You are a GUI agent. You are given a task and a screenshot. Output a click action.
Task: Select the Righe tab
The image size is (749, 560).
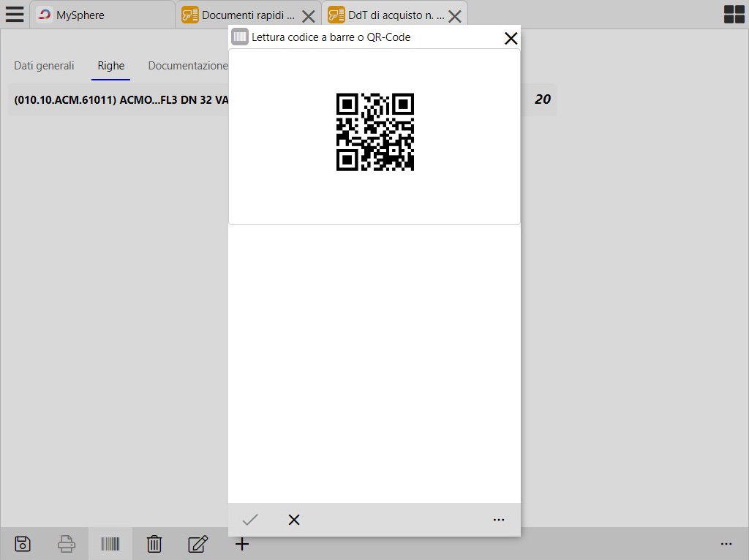click(x=111, y=65)
